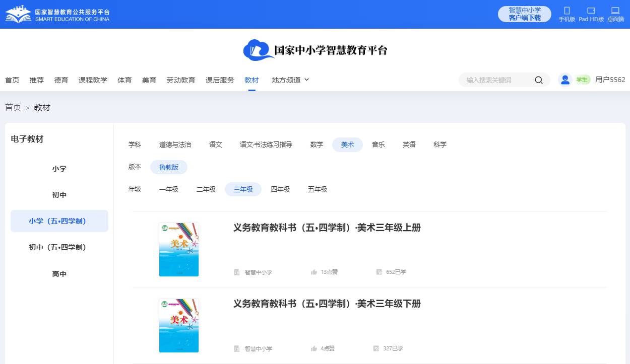The height and width of the screenshot is (364, 630).
Task: Open the 课程教学 nav tab
Action: [93, 80]
